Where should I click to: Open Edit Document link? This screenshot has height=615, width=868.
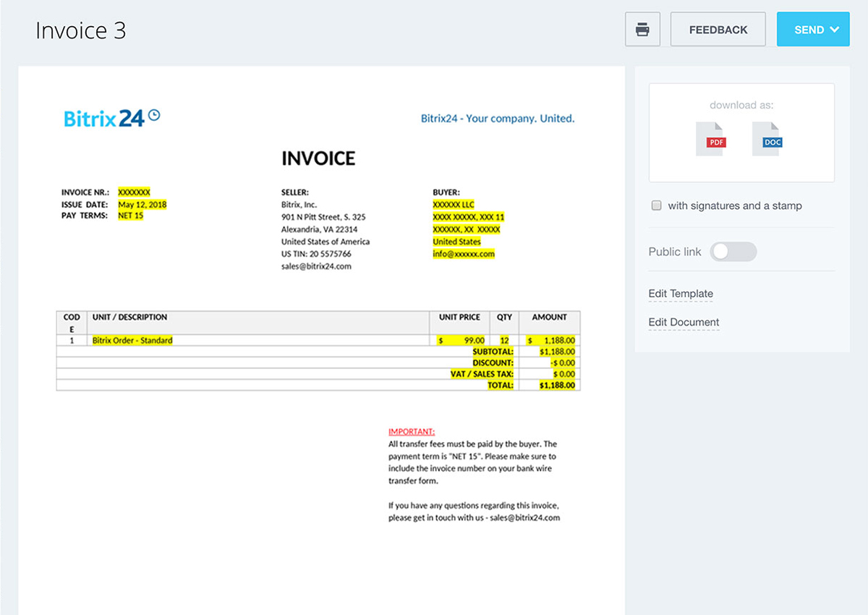tap(684, 322)
